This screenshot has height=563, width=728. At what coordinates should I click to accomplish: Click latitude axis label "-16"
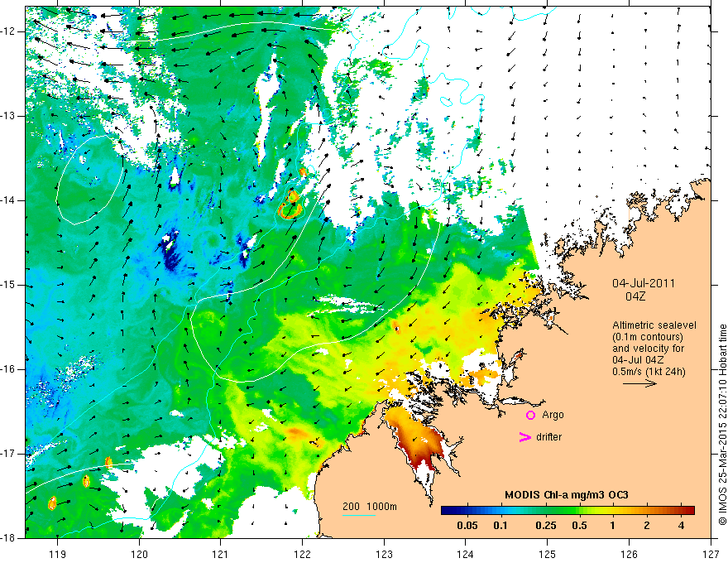(9, 369)
